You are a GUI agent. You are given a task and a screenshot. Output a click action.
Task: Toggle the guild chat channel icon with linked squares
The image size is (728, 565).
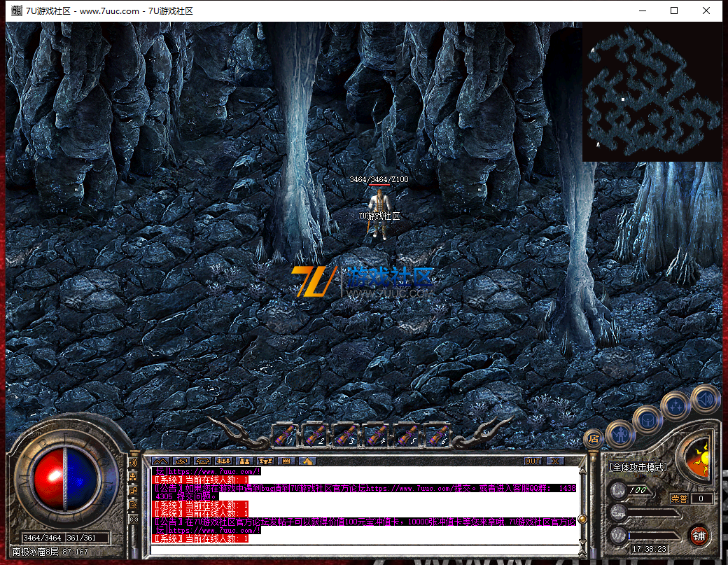coord(133,491)
